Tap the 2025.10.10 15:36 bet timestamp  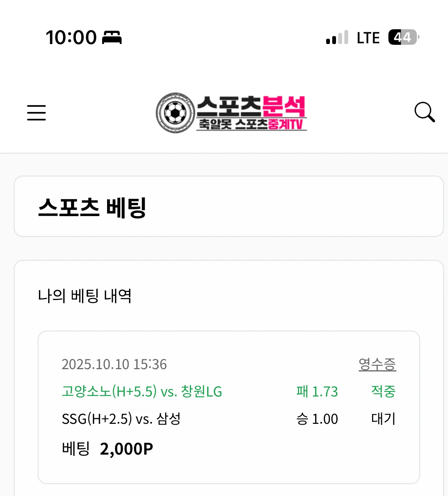coord(114,365)
